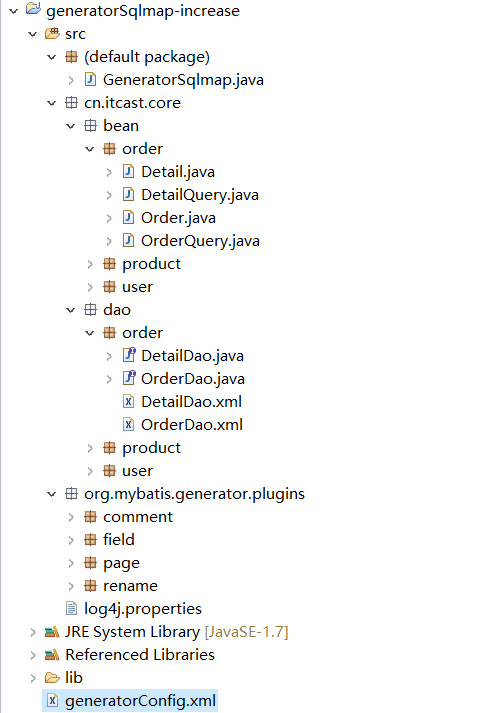Screen dimensions: 495x713
Task: Select the 'log4j.properties' file name
Action: (143, 609)
